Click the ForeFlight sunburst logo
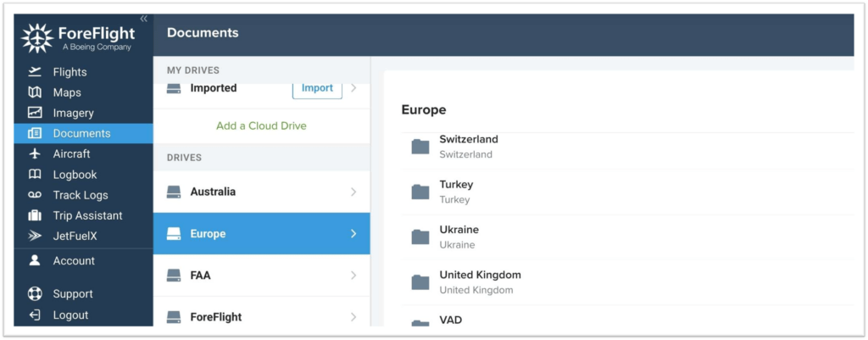This screenshot has height=340, width=868. tap(37, 38)
